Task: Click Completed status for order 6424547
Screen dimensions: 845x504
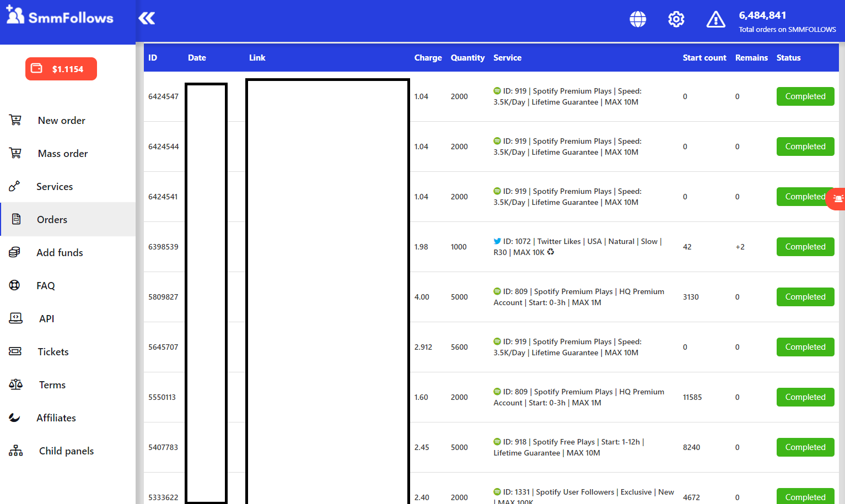Action: click(x=805, y=96)
